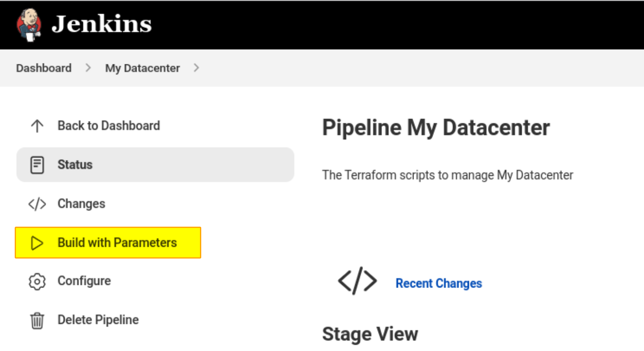Click the play icon for Build with Parameters
Image resolution: width=644 pixels, height=351 pixels.
point(37,243)
